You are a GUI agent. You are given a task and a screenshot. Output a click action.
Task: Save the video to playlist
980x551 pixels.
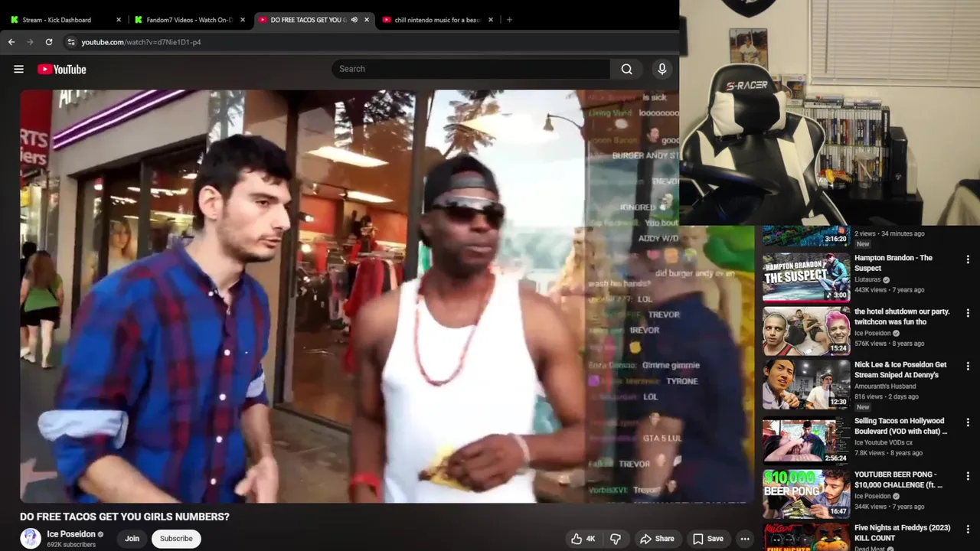pyautogui.click(x=707, y=539)
